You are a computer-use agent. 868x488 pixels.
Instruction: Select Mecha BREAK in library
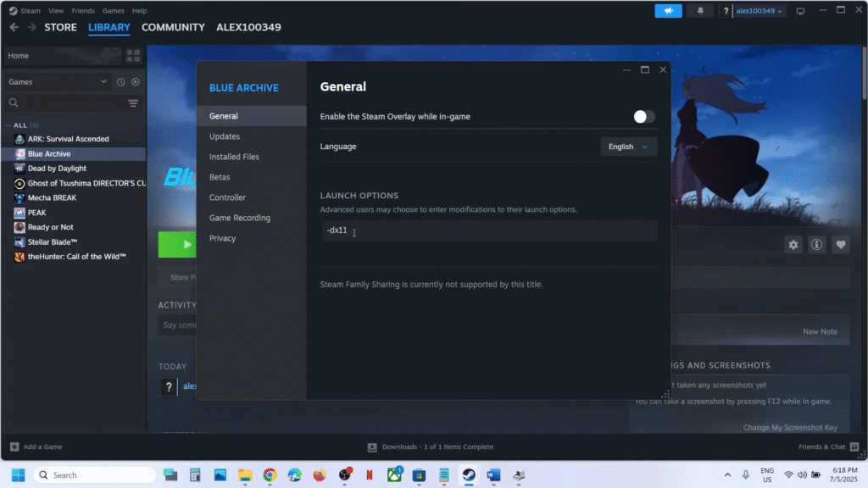75,197
